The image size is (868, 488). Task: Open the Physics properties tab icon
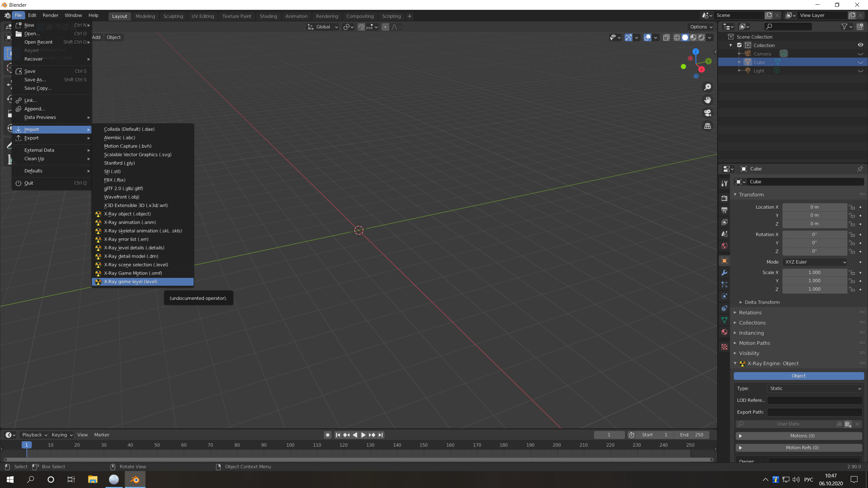tap(725, 296)
